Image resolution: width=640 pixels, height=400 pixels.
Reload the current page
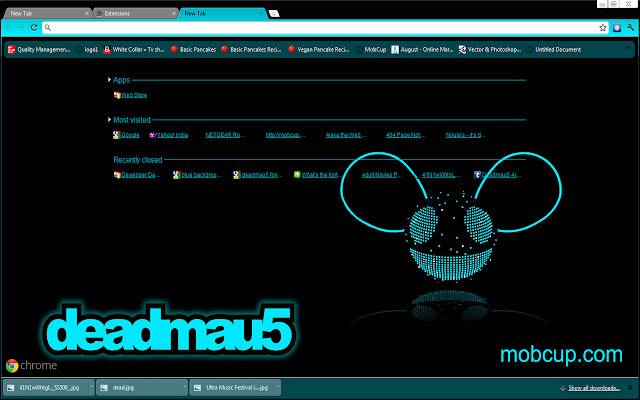[x=34, y=28]
